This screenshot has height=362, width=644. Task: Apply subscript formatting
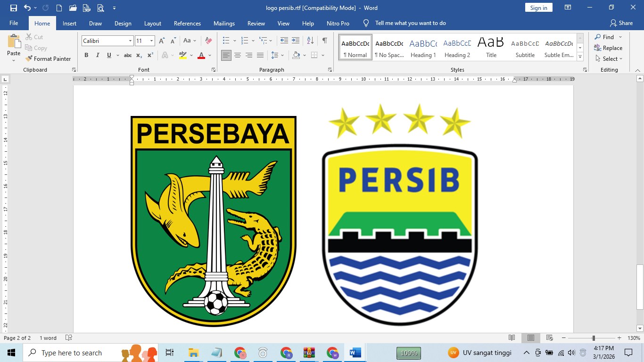click(139, 55)
